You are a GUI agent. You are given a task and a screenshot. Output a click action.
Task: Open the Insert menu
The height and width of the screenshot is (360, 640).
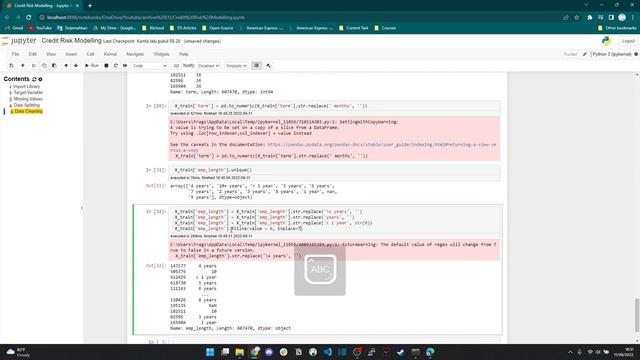[71, 54]
